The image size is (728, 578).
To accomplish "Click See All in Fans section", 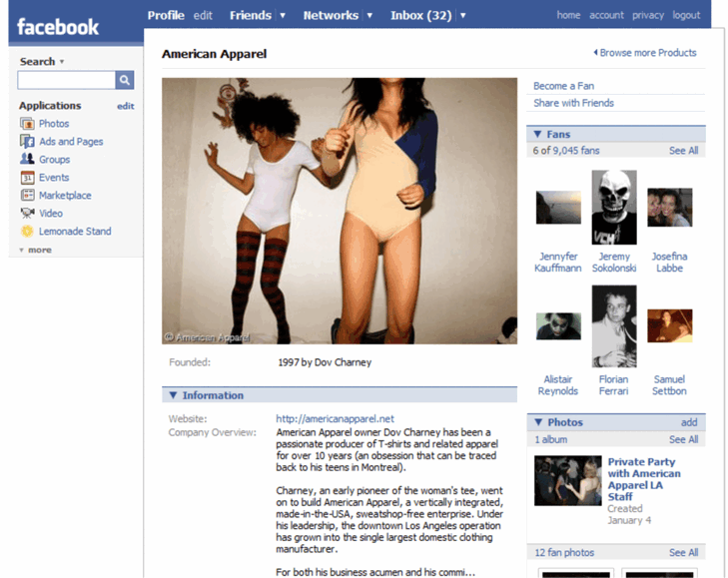I will pyautogui.click(x=683, y=151).
